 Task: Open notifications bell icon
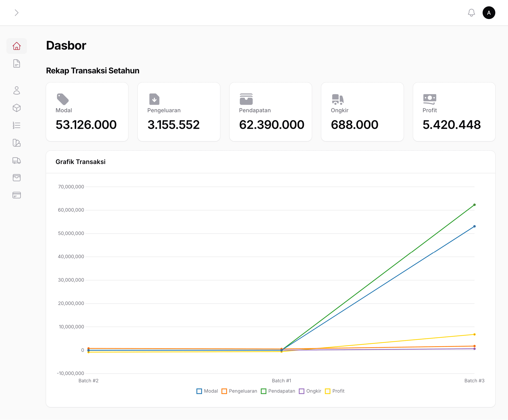pyautogui.click(x=471, y=12)
